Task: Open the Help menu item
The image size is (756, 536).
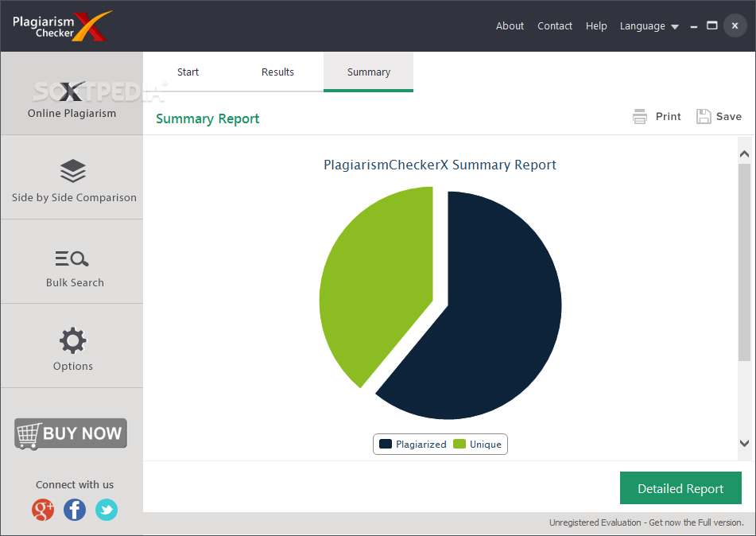Action: (596, 26)
